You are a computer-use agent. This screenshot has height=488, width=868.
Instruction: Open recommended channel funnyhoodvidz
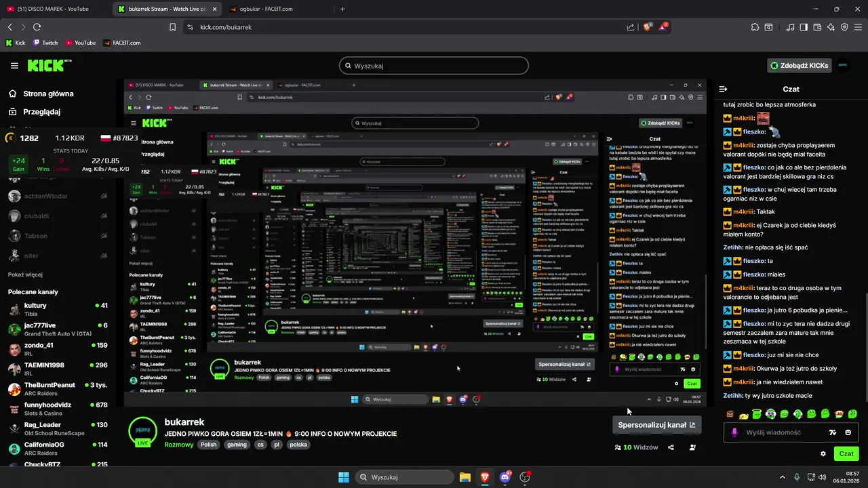point(58,409)
